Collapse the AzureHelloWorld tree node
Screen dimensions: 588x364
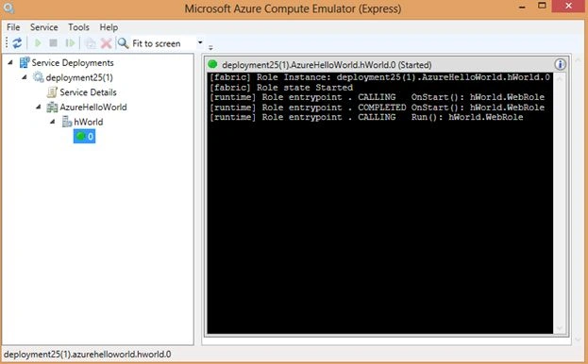[39, 108]
